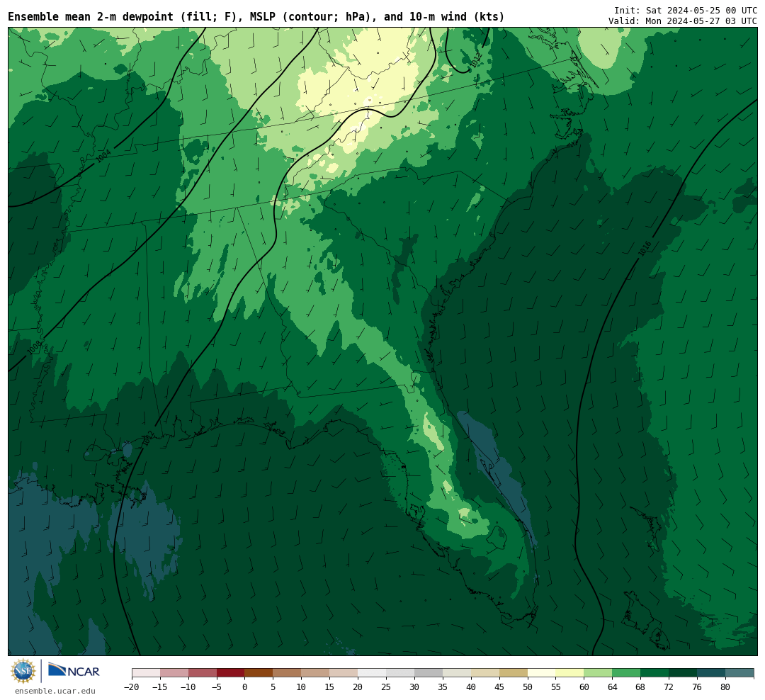Click the colorbar swatch between 5 and 10
Viewport: 765px width, 700px height.
(x=288, y=673)
